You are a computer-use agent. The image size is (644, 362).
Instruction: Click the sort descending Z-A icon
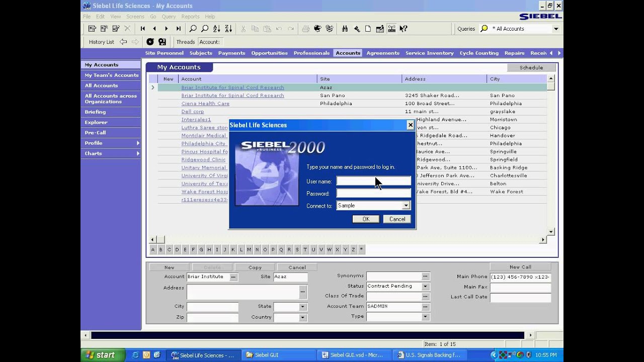pyautogui.click(x=228, y=29)
